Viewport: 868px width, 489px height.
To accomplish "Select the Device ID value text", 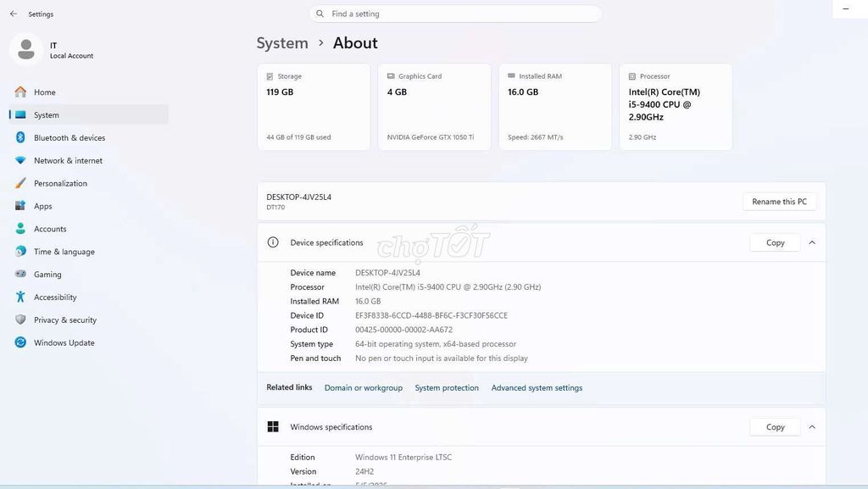I will click(431, 315).
